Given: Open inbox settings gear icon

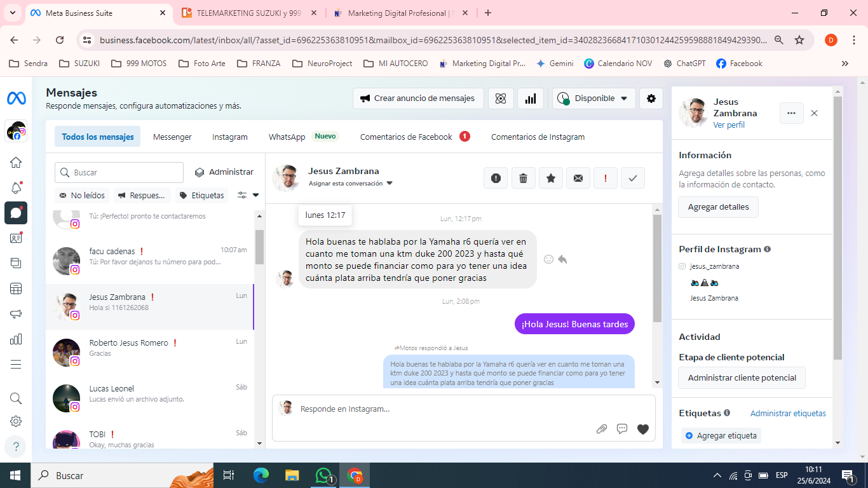Looking at the screenshot, I should [651, 98].
